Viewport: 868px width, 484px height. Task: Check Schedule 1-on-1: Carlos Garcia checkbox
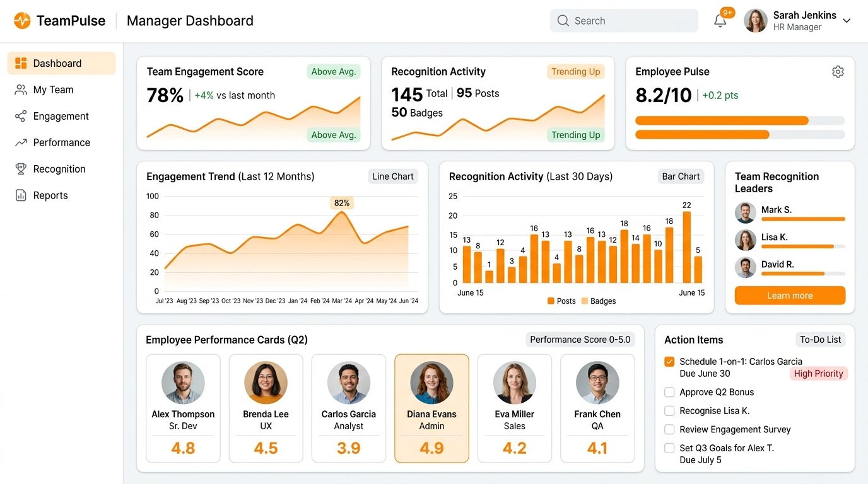pyautogui.click(x=669, y=362)
